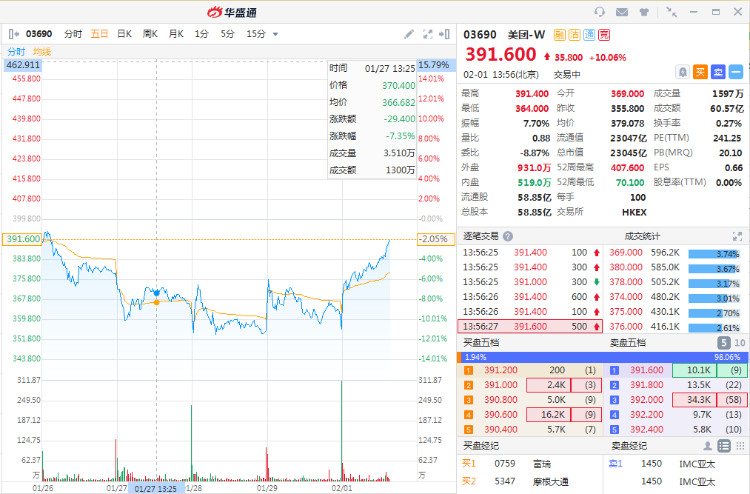Image resolution: width=750 pixels, height=494 pixels.
Task: Click the orange 买 buy button
Action: 700,72
